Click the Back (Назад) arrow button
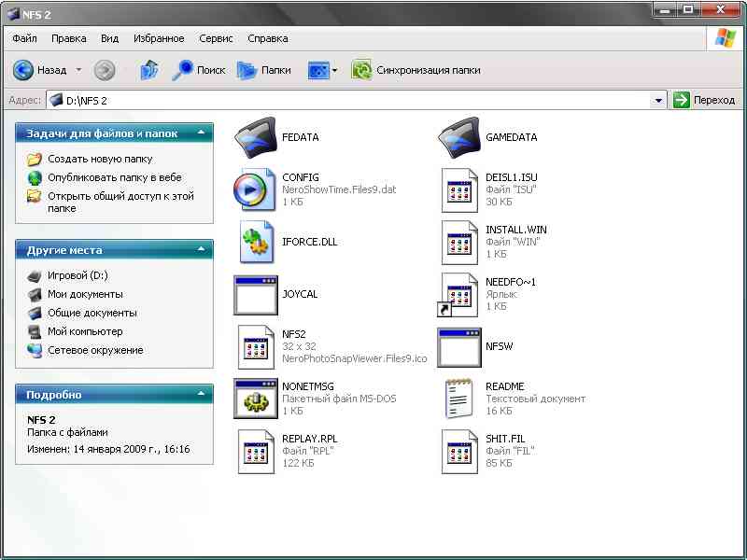Viewport: 747px width, 560px height. tap(39, 70)
